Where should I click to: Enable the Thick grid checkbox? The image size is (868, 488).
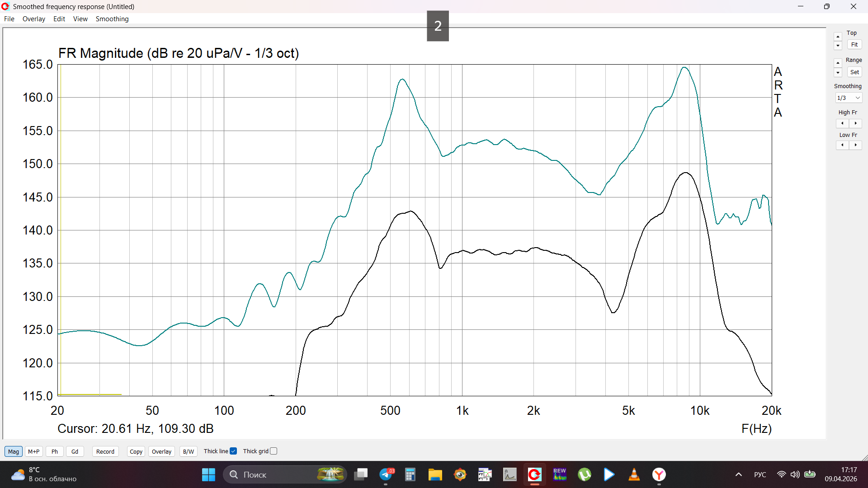point(274,451)
